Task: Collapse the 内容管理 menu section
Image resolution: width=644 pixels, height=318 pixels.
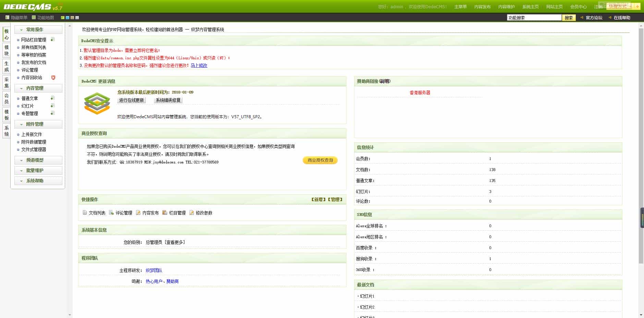Action: [38, 88]
